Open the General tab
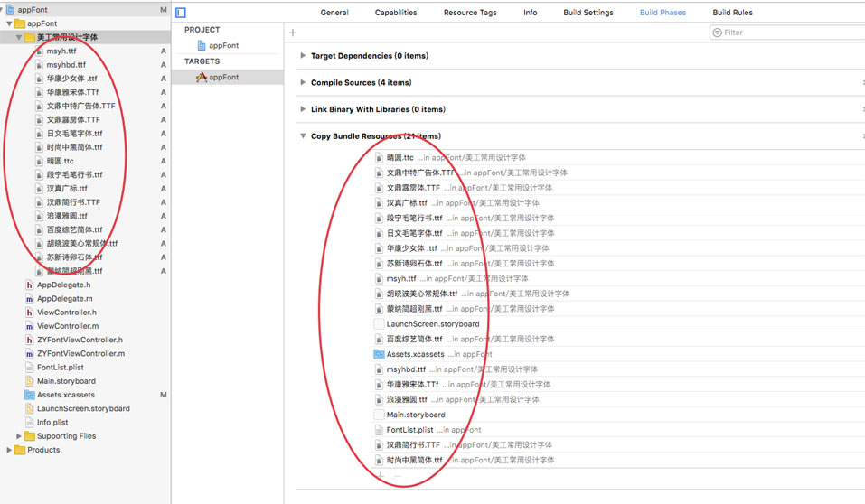865x504 pixels. click(334, 13)
